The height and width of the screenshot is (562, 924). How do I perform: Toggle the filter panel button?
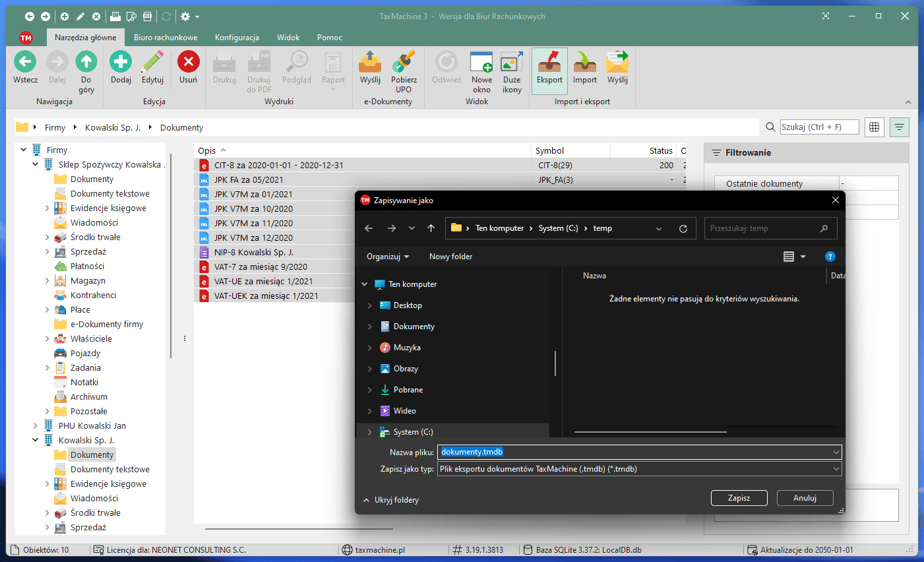(899, 127)
